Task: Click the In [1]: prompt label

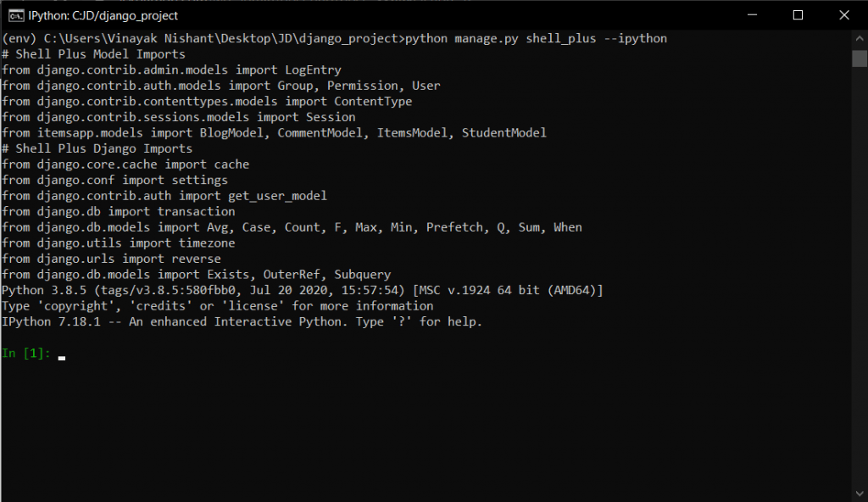Action: point(23,353)
